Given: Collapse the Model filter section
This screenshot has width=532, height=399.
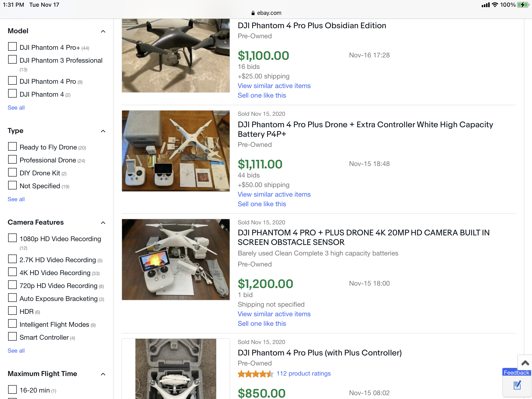Looking at the screenshot, I should pyautogui.click(x=103, y=31).
